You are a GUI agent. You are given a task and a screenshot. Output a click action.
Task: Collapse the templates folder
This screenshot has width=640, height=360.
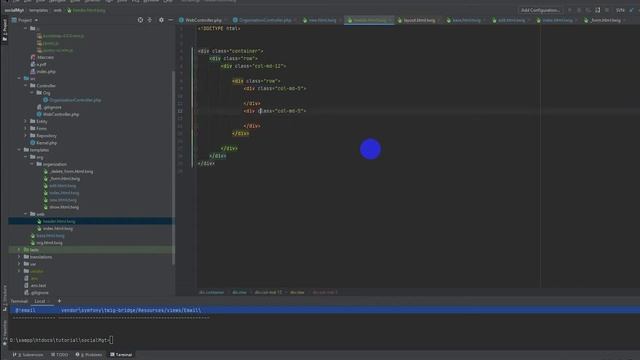pos(19,150)
